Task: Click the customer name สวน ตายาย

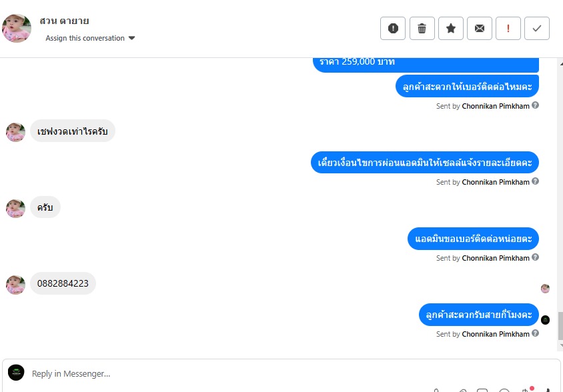Action: 64,21
